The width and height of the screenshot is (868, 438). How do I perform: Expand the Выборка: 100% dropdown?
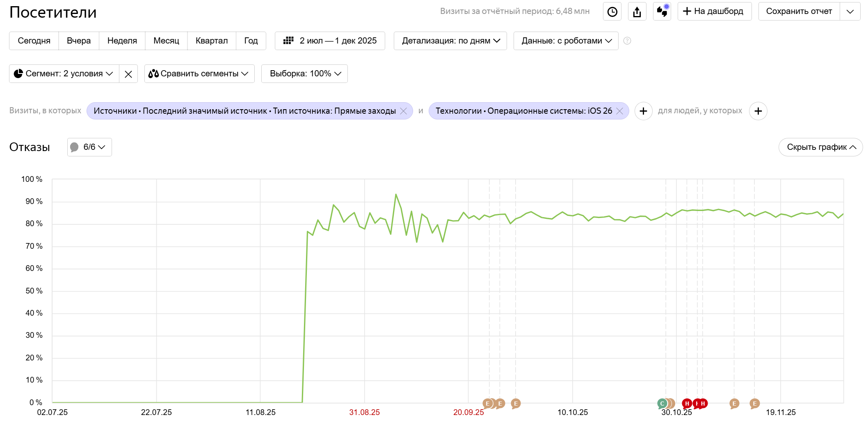click(304, 73)
